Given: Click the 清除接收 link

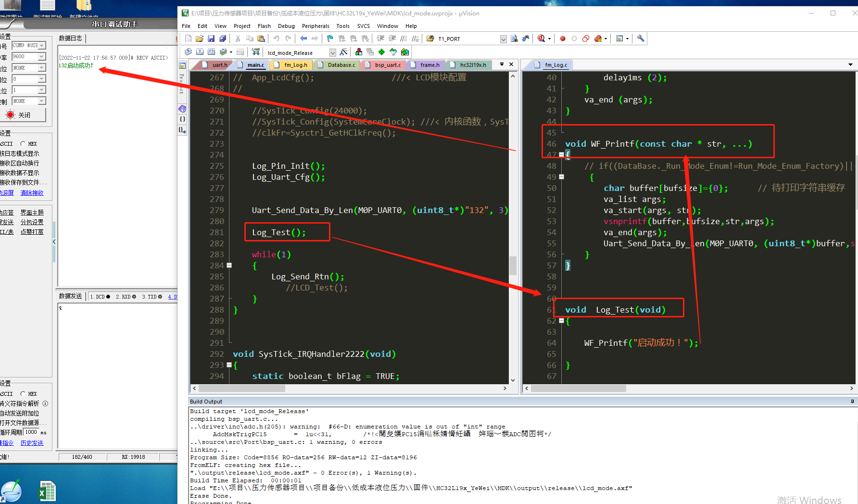Looking at the screenshot, I should click(32, 193).
